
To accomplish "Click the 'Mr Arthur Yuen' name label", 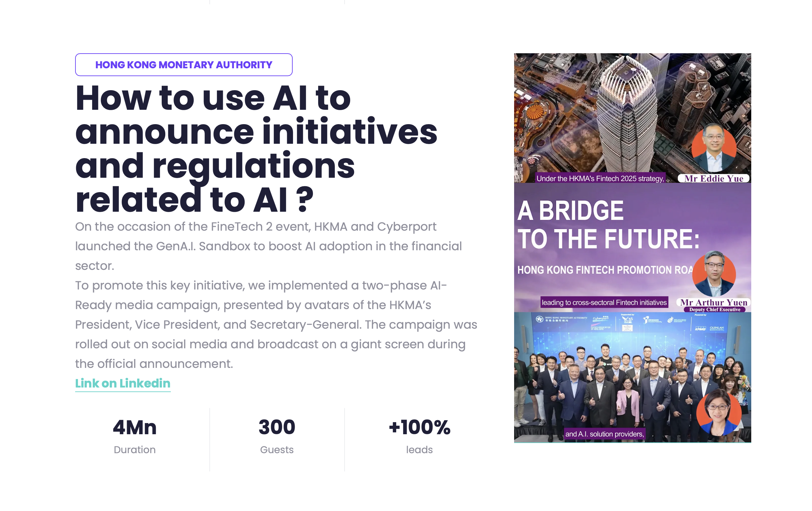I will point(714,302).
